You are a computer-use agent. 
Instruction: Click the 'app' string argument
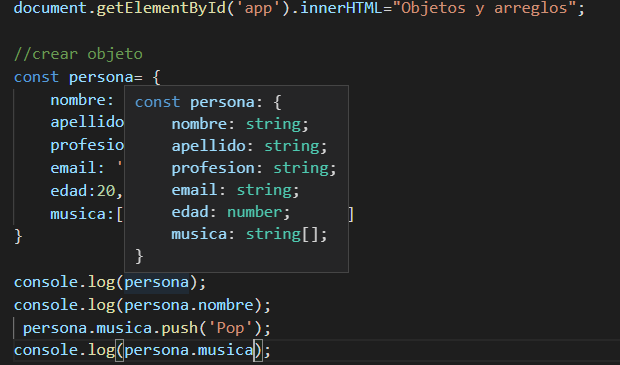pos(258,8)
